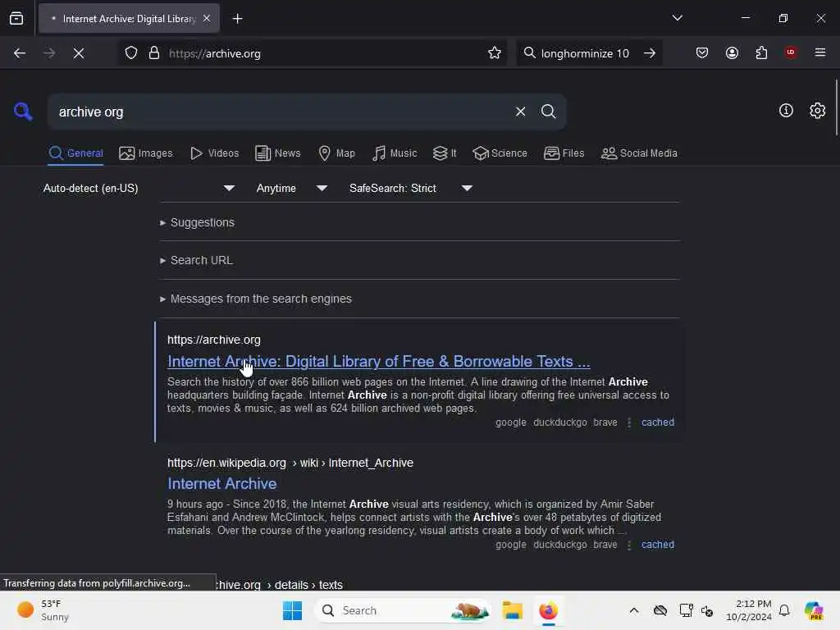Open the Firefox View tab list icon
The height and width of the screenshot is (630, 840).
[16, 19]
